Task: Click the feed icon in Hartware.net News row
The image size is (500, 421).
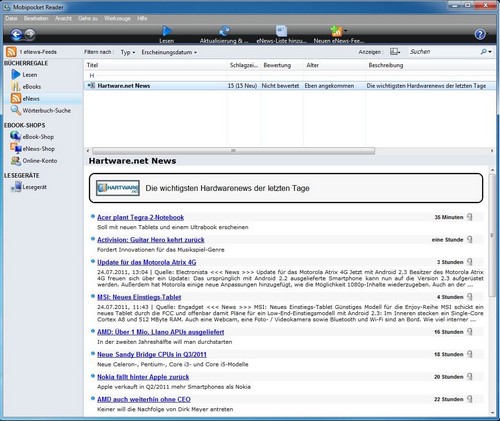Action: coord(91,86)
